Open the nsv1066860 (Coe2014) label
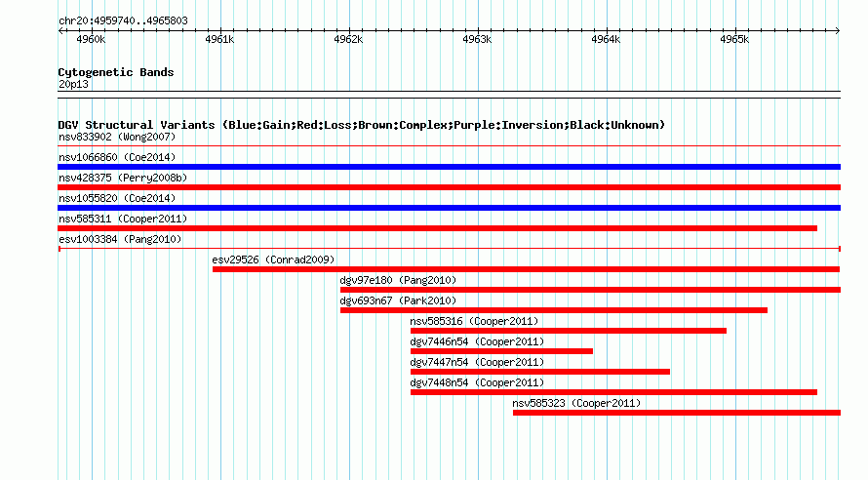 (x=117, y=157)
